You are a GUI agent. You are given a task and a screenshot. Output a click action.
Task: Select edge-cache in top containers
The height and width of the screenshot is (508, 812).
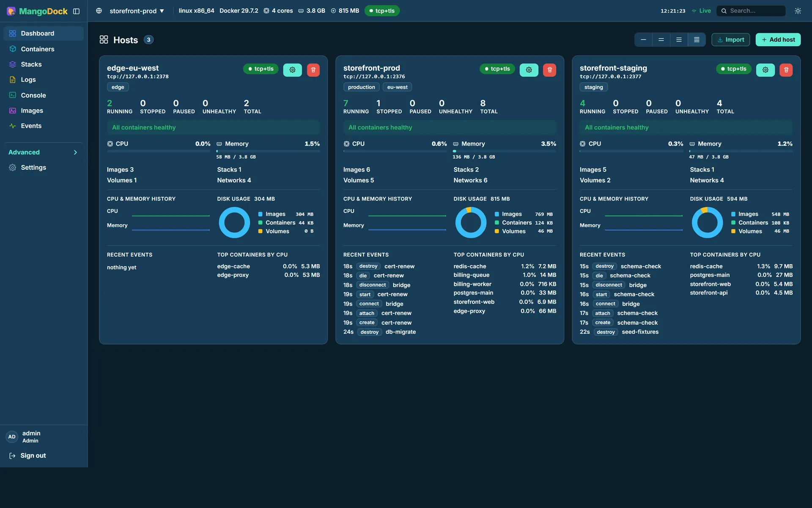coord(233,267)
